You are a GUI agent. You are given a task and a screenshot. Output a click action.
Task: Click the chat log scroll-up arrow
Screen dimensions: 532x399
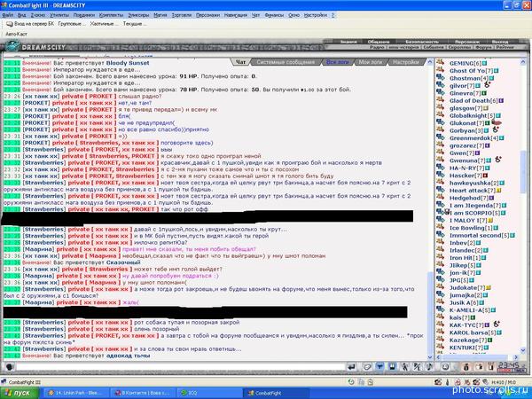click(430, 62)
